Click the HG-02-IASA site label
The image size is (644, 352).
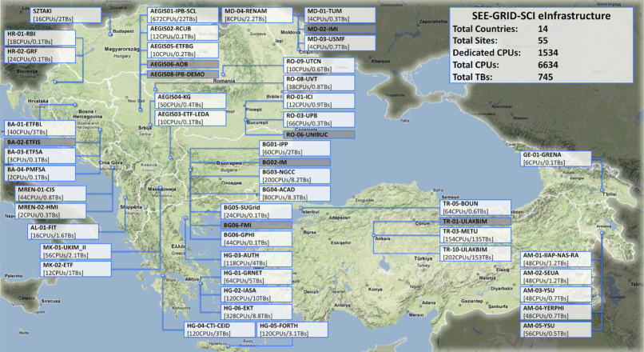[256, 294]
